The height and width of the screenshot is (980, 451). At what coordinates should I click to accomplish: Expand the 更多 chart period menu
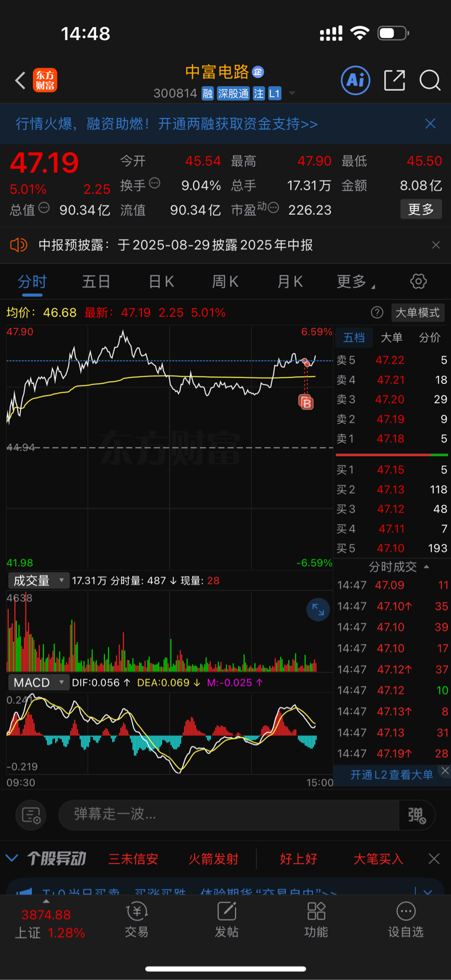(355, 282)
